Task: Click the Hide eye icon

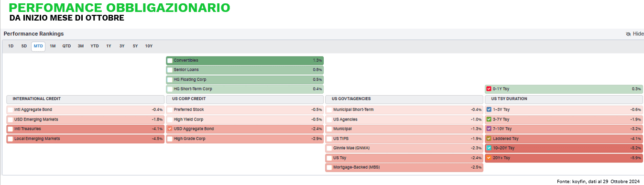Action: tap(628, 34)
